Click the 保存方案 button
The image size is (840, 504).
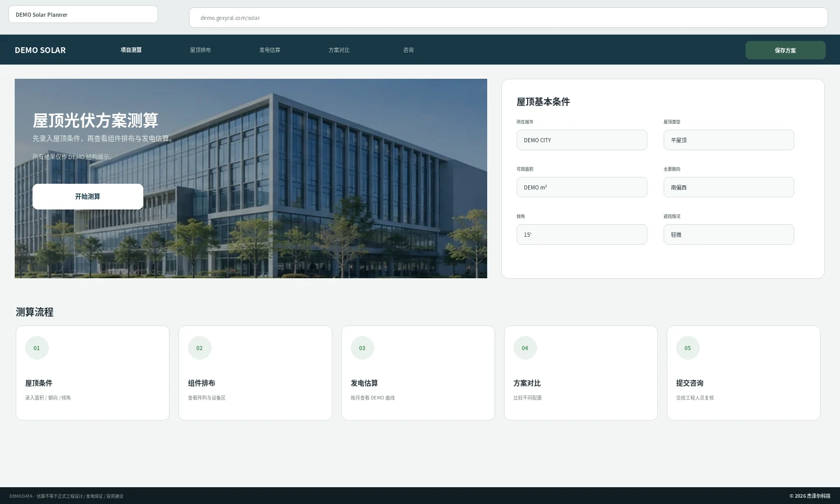click(x=785, y=50)
